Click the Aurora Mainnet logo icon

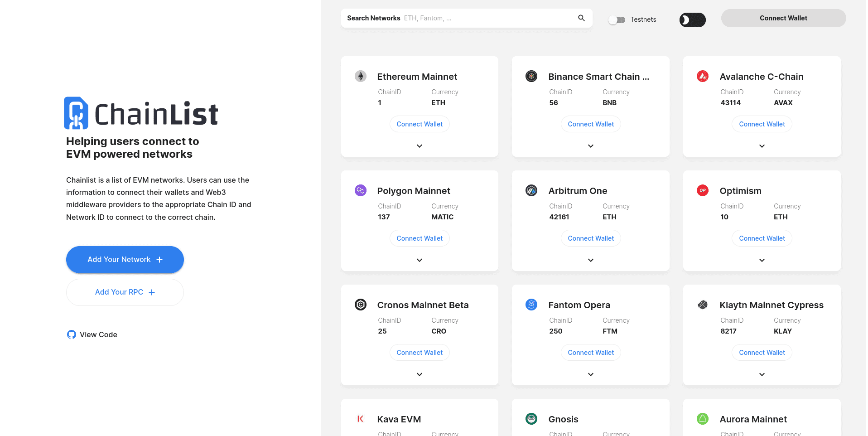pos(703,419)
